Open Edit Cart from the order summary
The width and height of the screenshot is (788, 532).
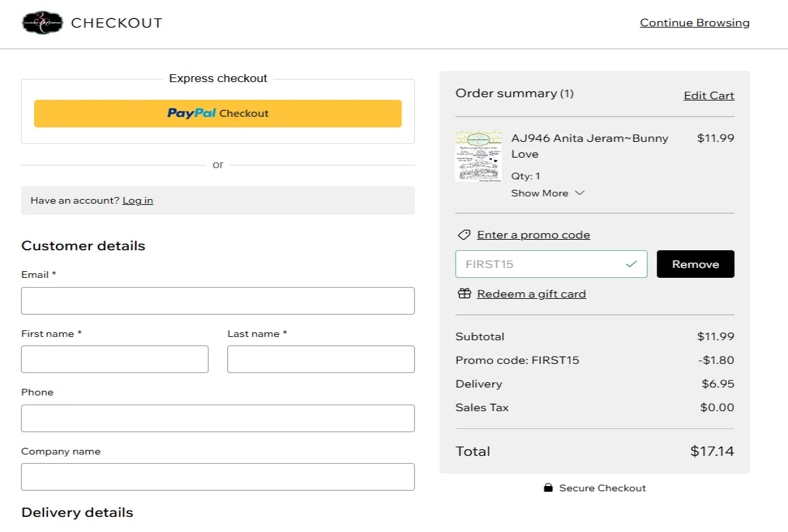coord(709,95)
